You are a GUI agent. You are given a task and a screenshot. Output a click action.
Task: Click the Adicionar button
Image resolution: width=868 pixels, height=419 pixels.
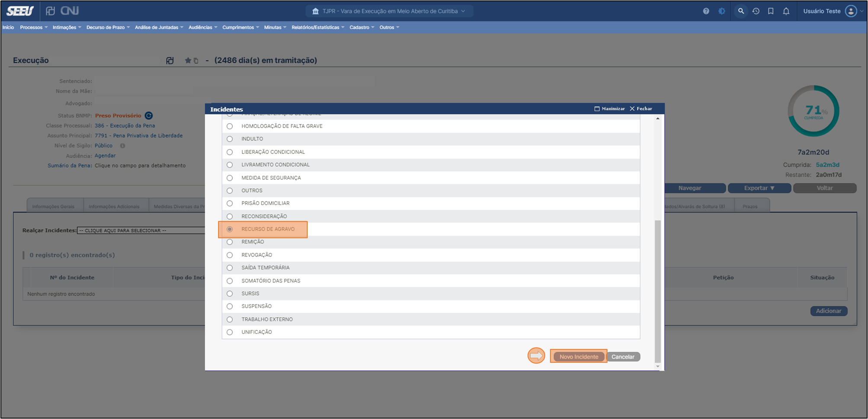coord(829,311)
